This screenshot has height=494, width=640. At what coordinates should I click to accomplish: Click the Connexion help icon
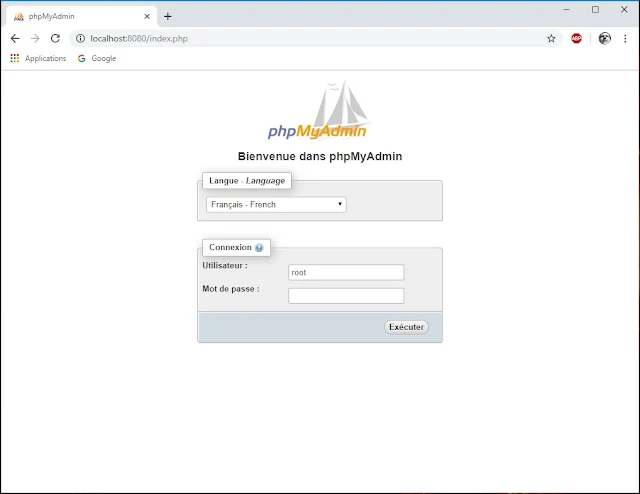pyautogui.click(x=259, y=247)
